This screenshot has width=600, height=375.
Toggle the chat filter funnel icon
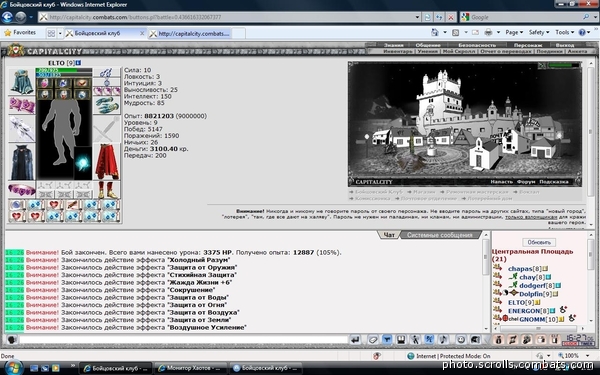(x=387, y=340)
